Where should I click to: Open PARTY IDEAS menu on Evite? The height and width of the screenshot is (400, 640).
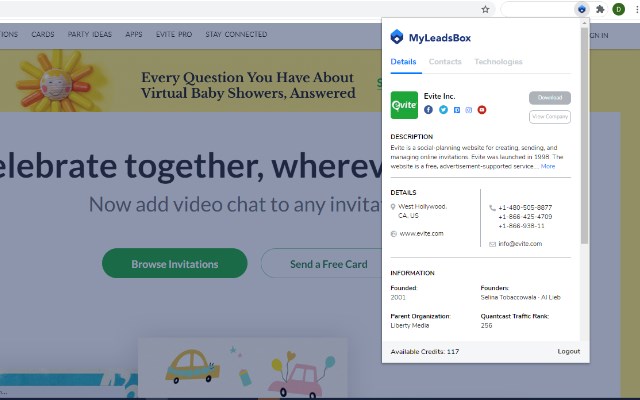click(90, 34)
